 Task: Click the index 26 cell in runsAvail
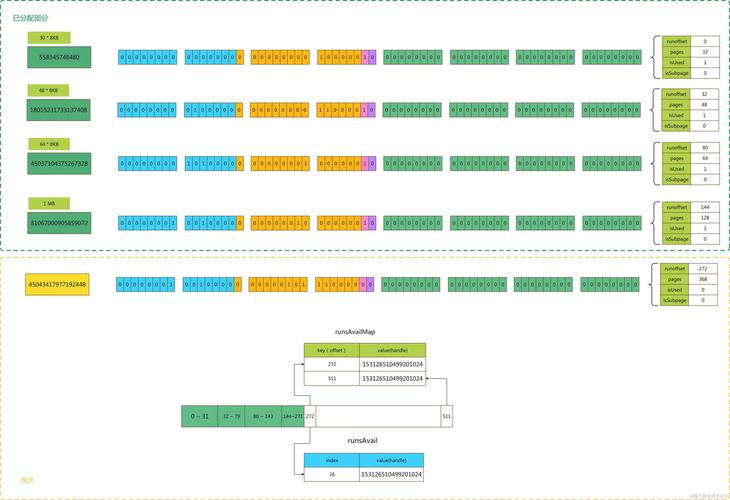pyautogui.click(x=331, y=474)
